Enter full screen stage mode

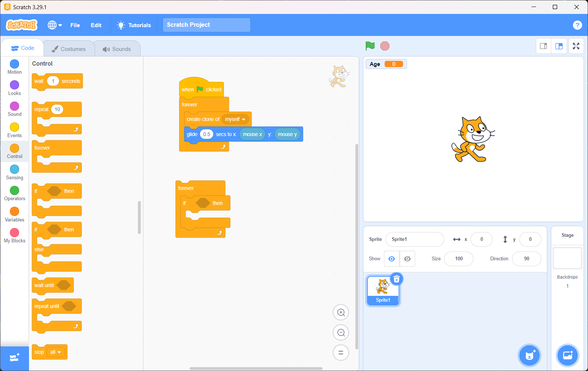(576, 46)
